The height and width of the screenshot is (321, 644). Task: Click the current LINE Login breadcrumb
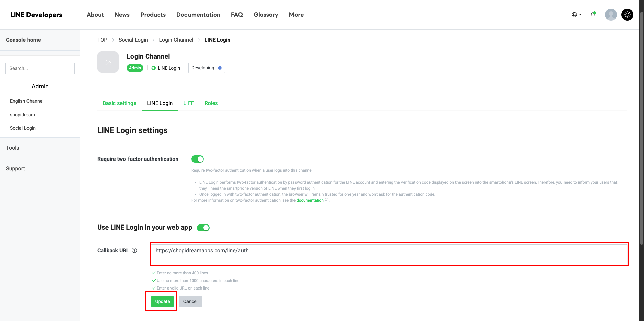[217, 40]
